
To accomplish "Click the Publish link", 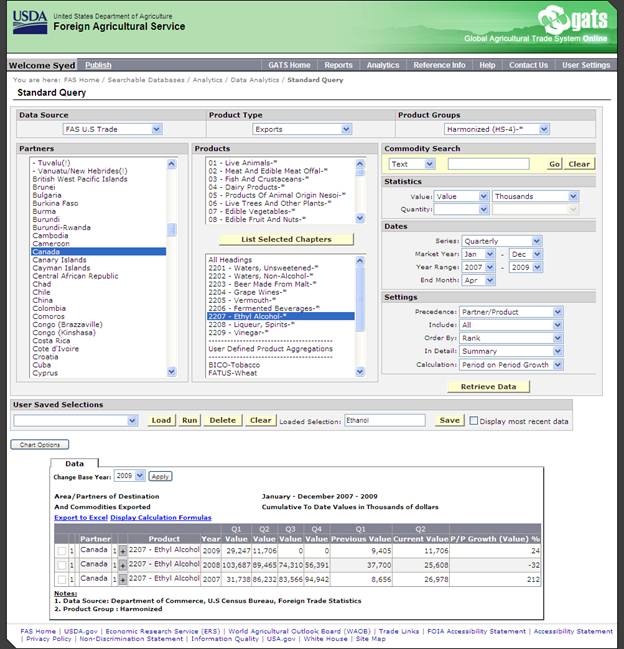I will pos(98,65).
